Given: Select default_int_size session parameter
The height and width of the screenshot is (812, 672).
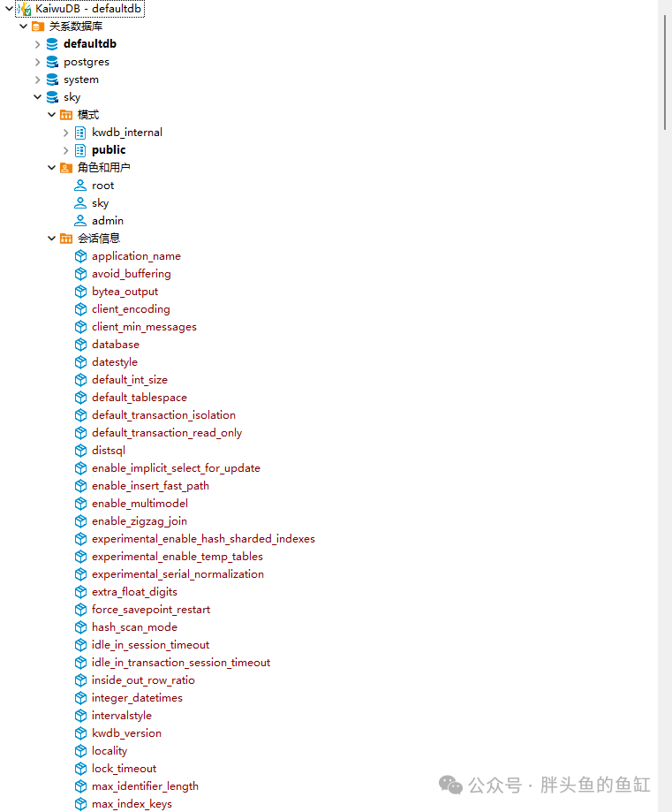Looking at the screenshot, I should pyautogui.click(x=130, y=380).
